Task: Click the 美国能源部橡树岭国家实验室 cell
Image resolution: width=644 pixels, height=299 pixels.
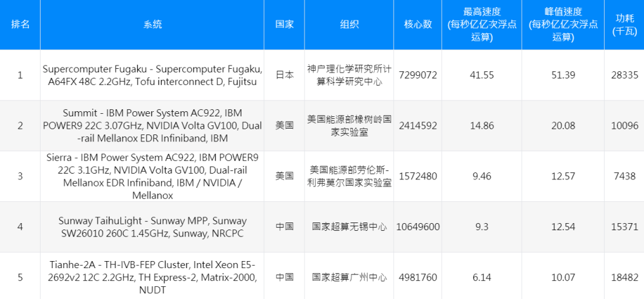Action: [x=350, y=125]
